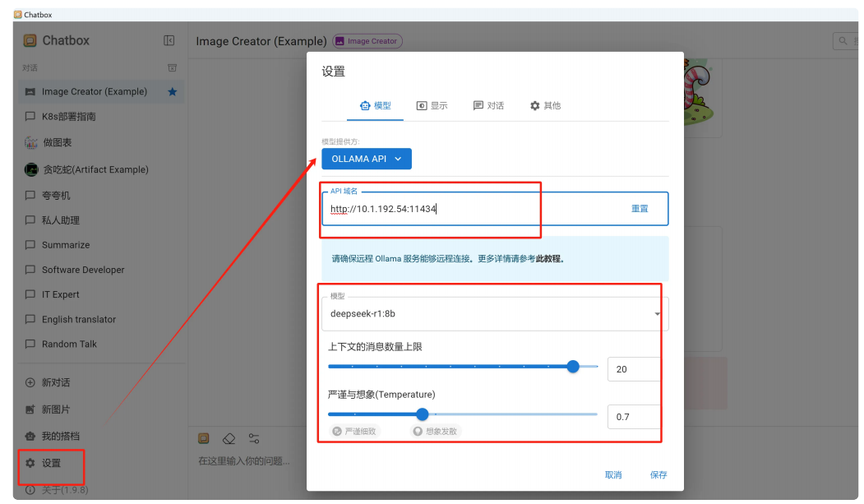Click the gear icon next to 设置

click(x=30, y=463)
